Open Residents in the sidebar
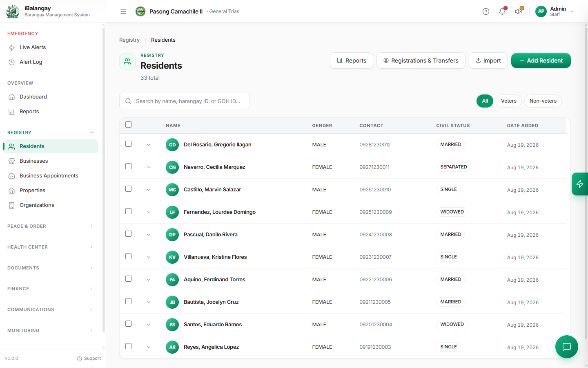Viewport: 588px width, 368px height. (51, 146)
